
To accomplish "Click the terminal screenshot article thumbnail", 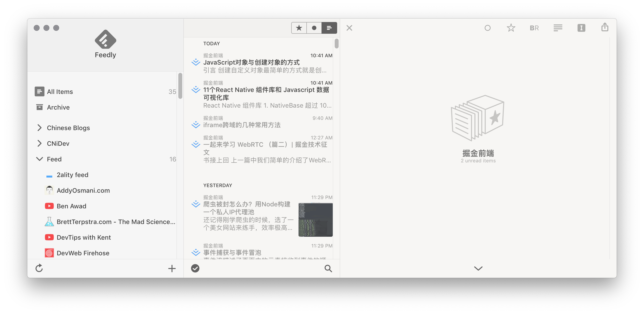I will [x=315, y=220].
